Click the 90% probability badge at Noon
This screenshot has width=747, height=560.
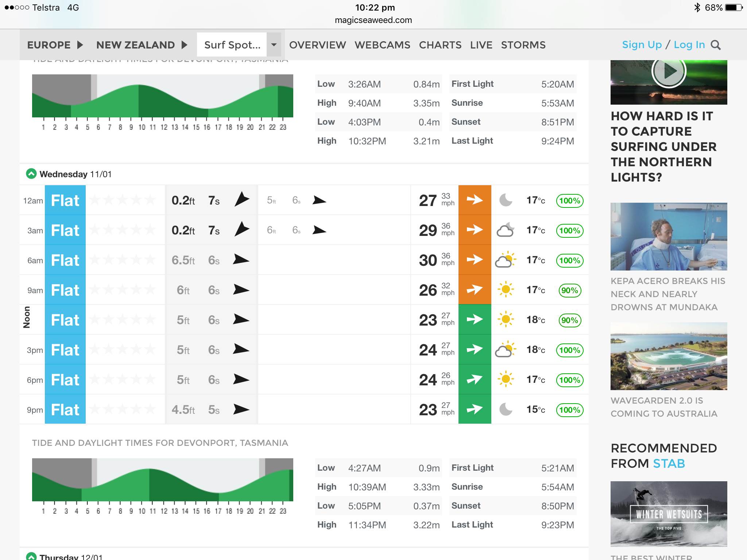tap(569, 320)
